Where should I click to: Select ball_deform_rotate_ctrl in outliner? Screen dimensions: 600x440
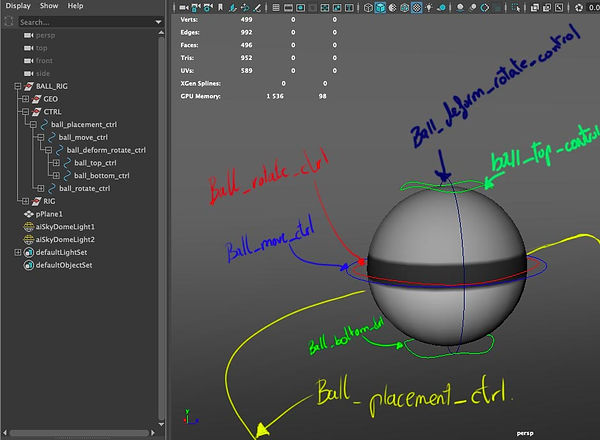click(106, 150)
